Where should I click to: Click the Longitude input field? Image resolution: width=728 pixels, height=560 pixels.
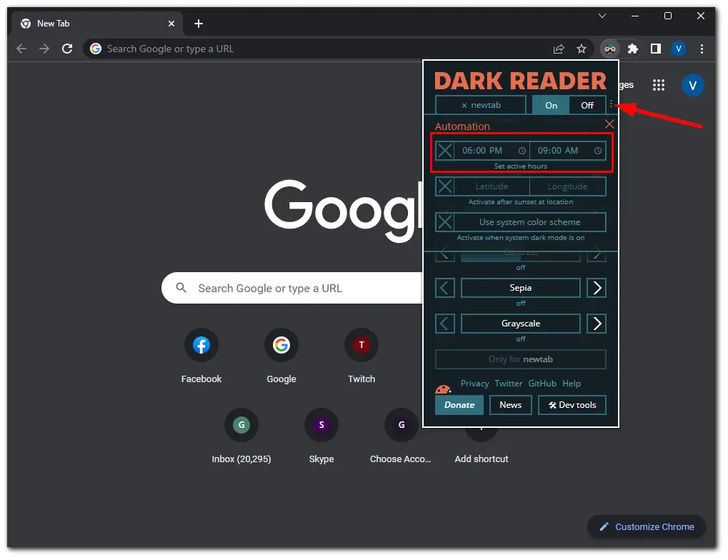click(x=567, y=186)
